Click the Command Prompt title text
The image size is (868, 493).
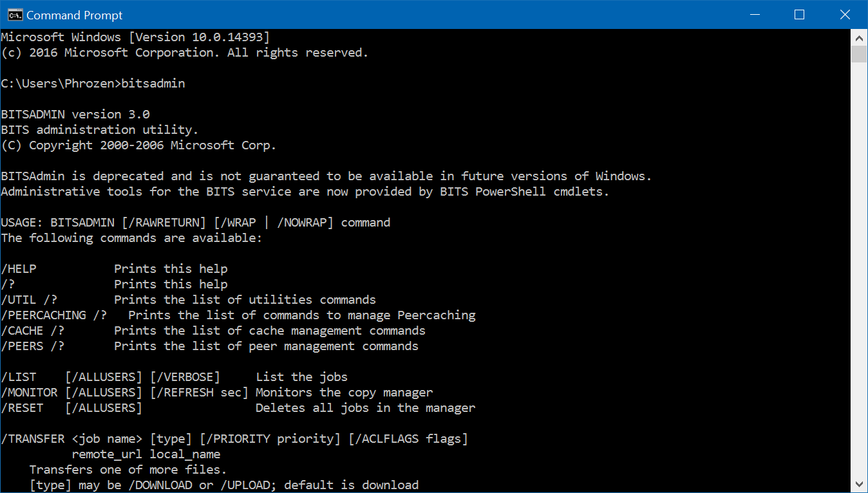(x=75, y=15)
